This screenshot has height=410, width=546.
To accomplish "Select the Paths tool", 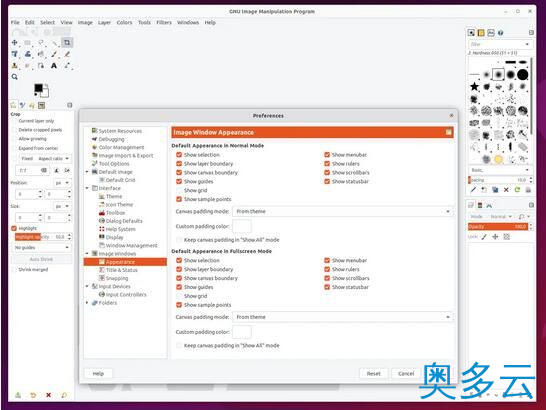I will click(41, 65).
